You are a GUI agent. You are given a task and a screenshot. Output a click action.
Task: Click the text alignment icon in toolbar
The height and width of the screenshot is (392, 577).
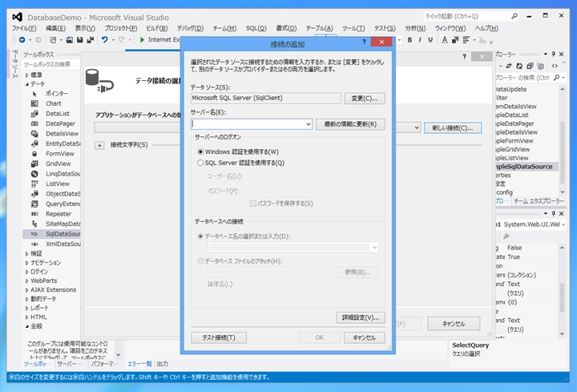(466, 40)
